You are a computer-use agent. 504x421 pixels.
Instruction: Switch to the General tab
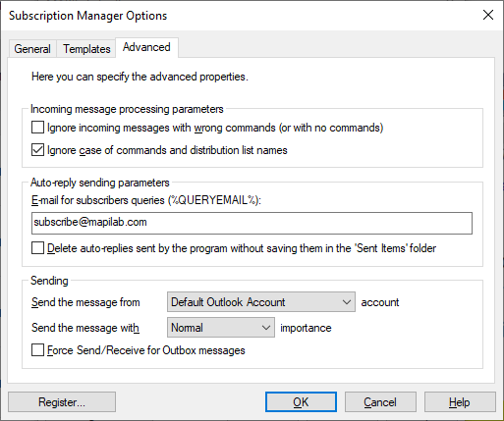[32, 49]
